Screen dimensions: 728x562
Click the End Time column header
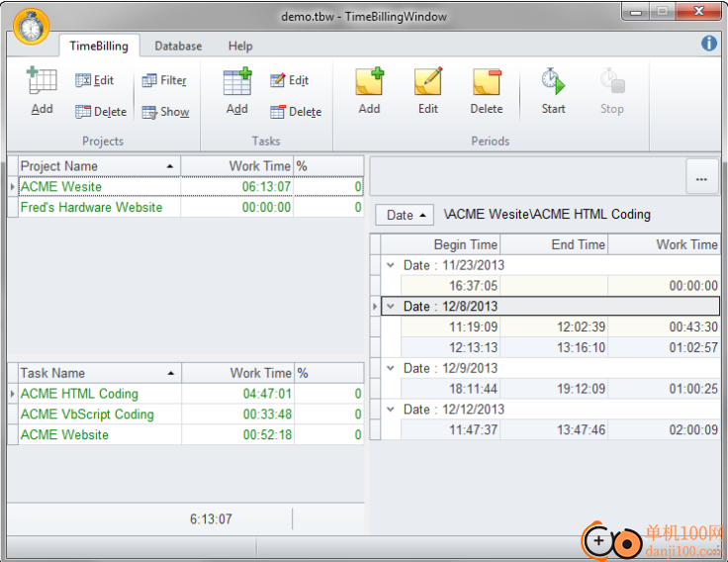pyautogui.click(x=554, y=244)
